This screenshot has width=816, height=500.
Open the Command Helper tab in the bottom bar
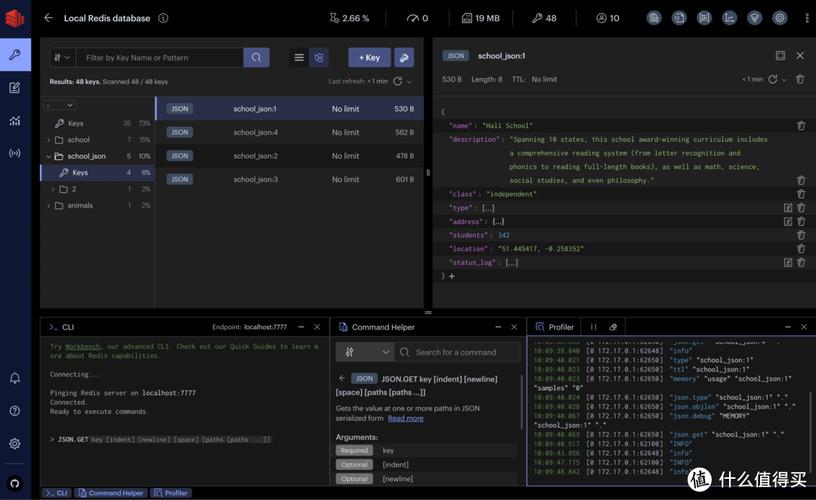coord(111,493)
